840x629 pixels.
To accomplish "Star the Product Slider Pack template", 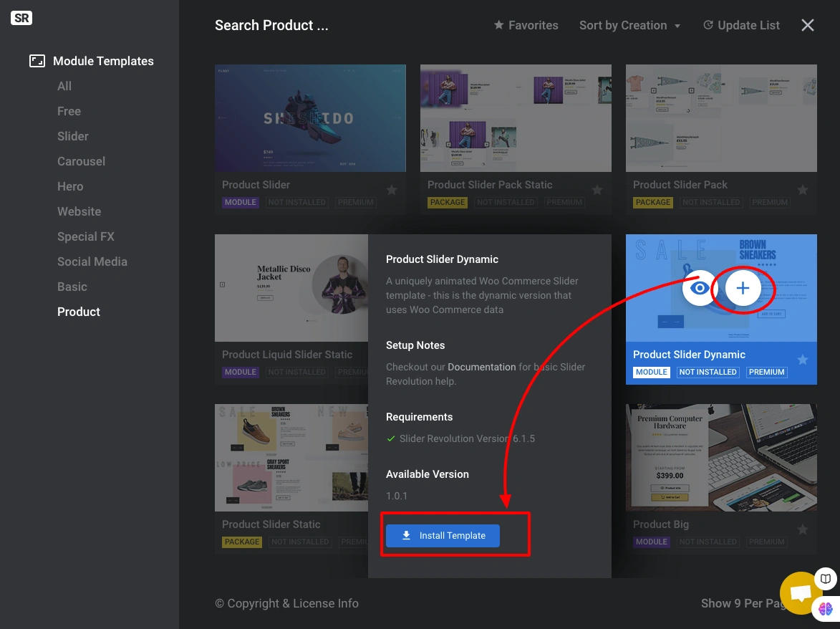I will (x=803, y=190).
